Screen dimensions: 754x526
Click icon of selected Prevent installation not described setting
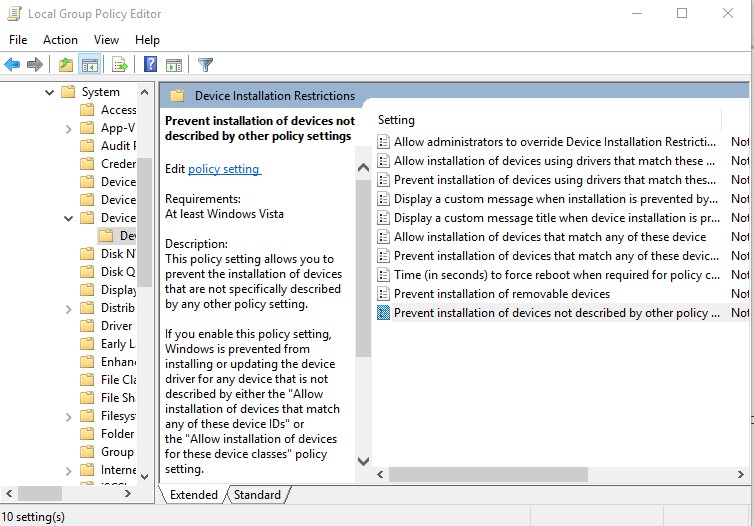(x=383, y=313)
